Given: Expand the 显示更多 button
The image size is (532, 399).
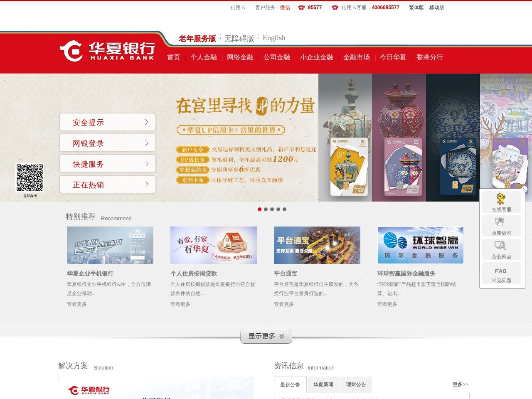Looking at the screenshot, I should (266, 336).
